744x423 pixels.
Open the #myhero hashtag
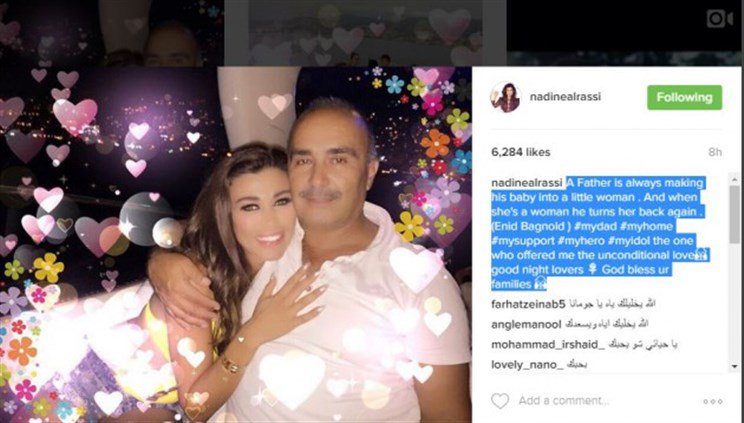(584, 241)
